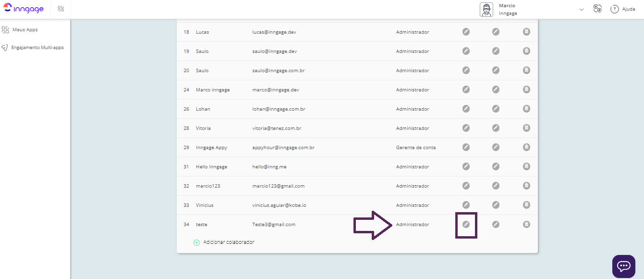Click Marcio's profile avatar picture
644x279 pixels.
point(486,10)
